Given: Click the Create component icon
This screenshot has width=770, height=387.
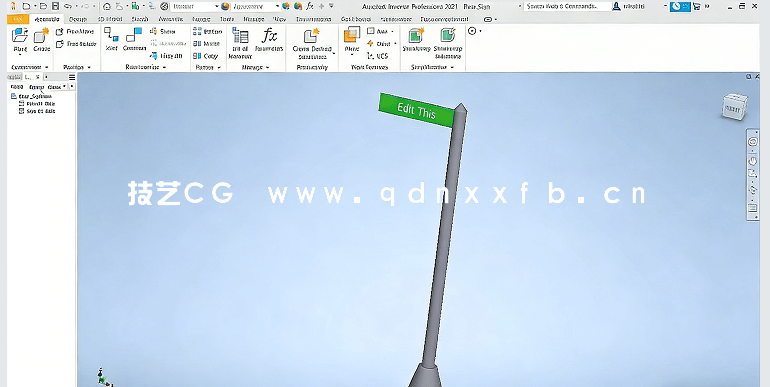Looking at the screenshot, I should pos(41,36).
